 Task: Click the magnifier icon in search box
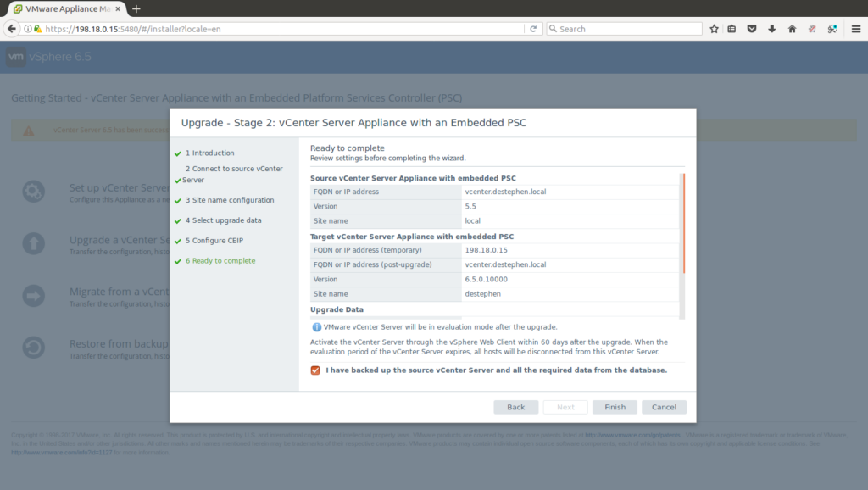[x=553, y=29]
